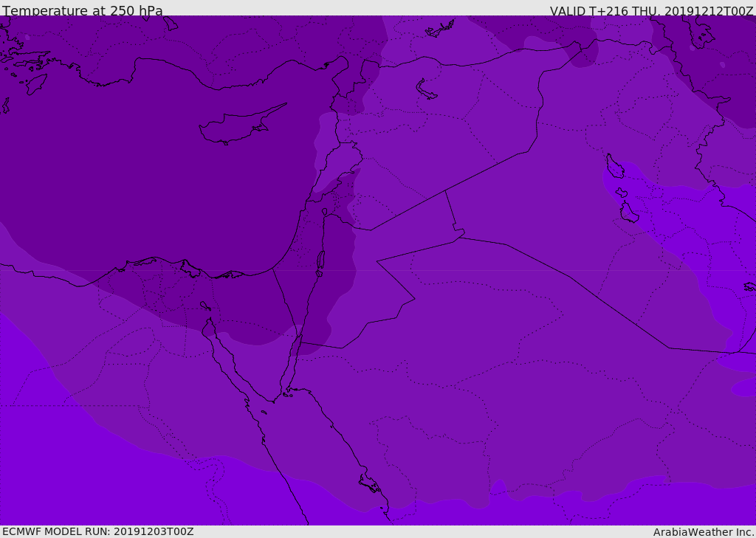
Task: Click the 'VALID T+216 THU. 20191212T00Z' label
Action: pyautogui.click(x=652, y=10)
